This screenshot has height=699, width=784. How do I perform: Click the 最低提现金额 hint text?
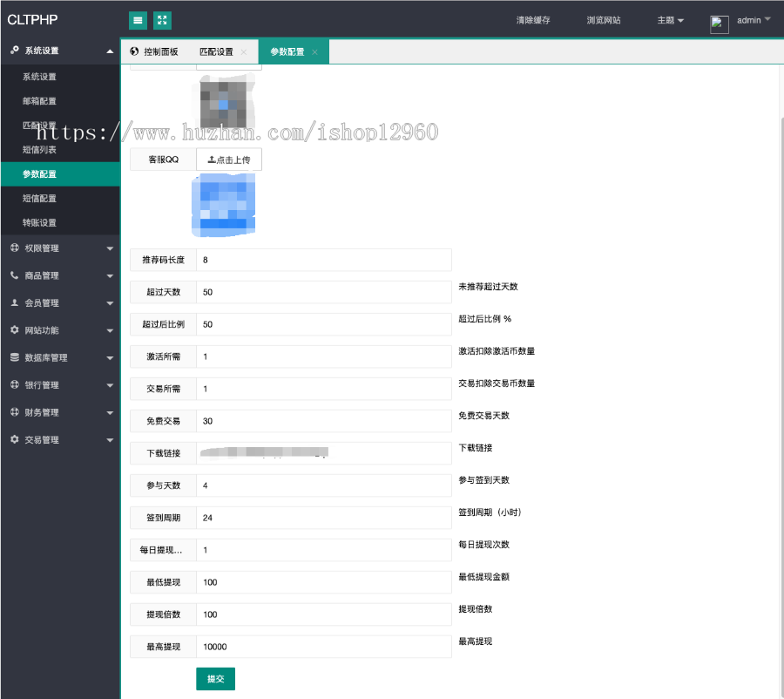tap(484, 577)
